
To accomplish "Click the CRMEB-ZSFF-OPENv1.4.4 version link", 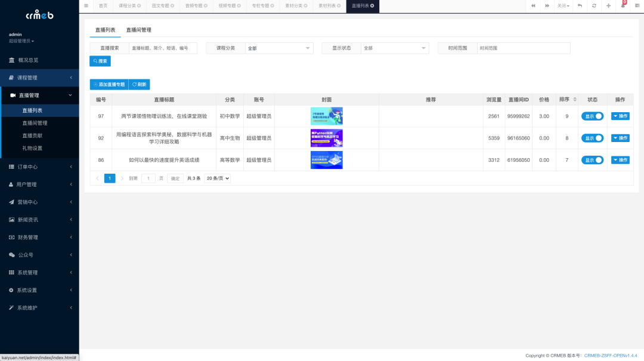I will pos(611,356).
